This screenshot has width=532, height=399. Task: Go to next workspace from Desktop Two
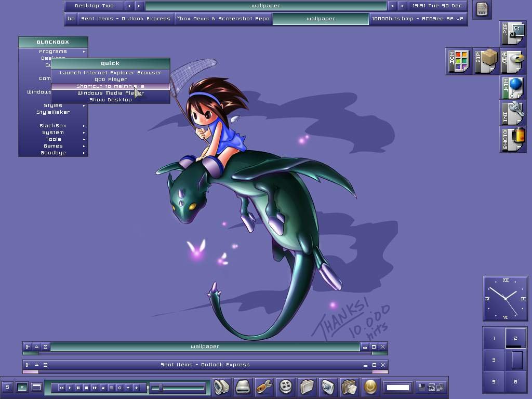[x=139, y=6]
